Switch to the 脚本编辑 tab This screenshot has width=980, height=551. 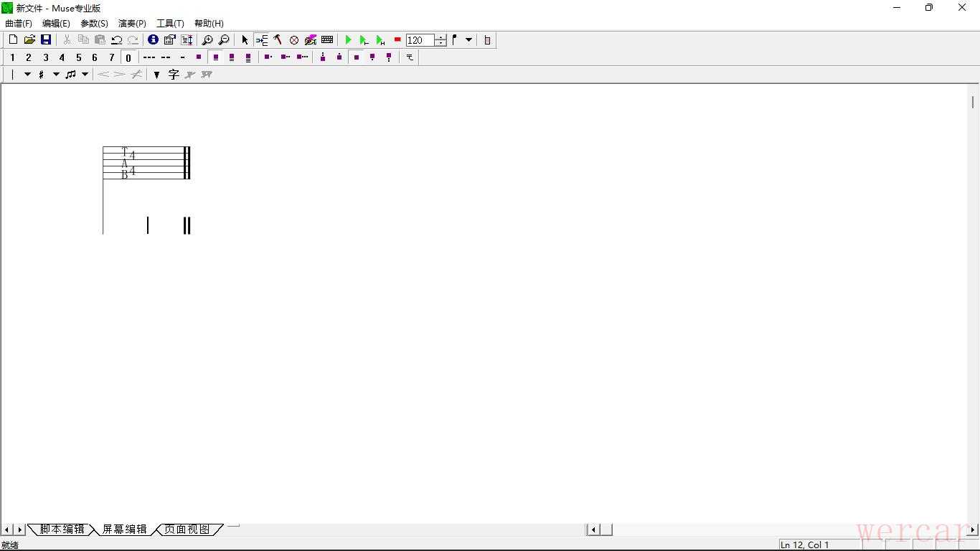[62, 529]
